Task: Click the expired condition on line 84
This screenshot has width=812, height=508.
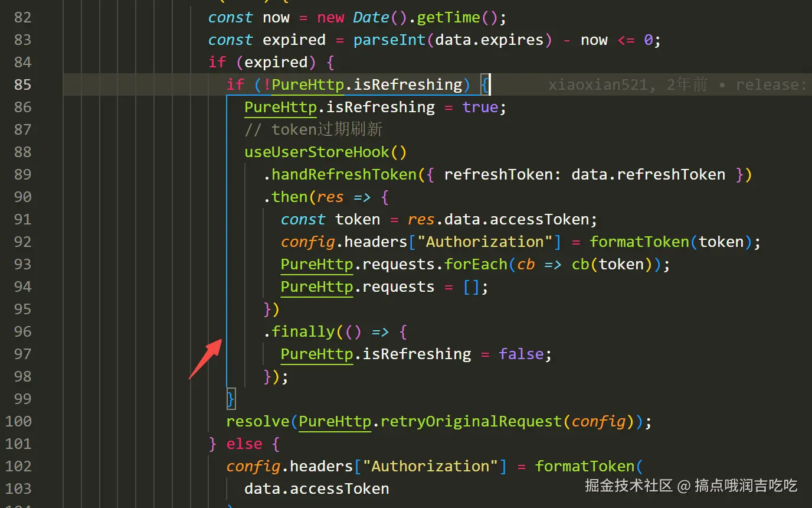Action: [x=276, y=62]
